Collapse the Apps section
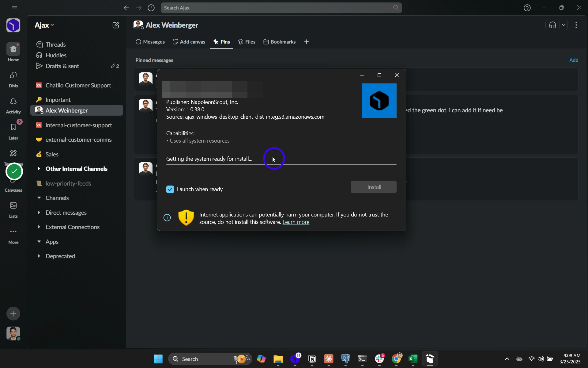This screenshot has height=368, width=588. (39, 241)
